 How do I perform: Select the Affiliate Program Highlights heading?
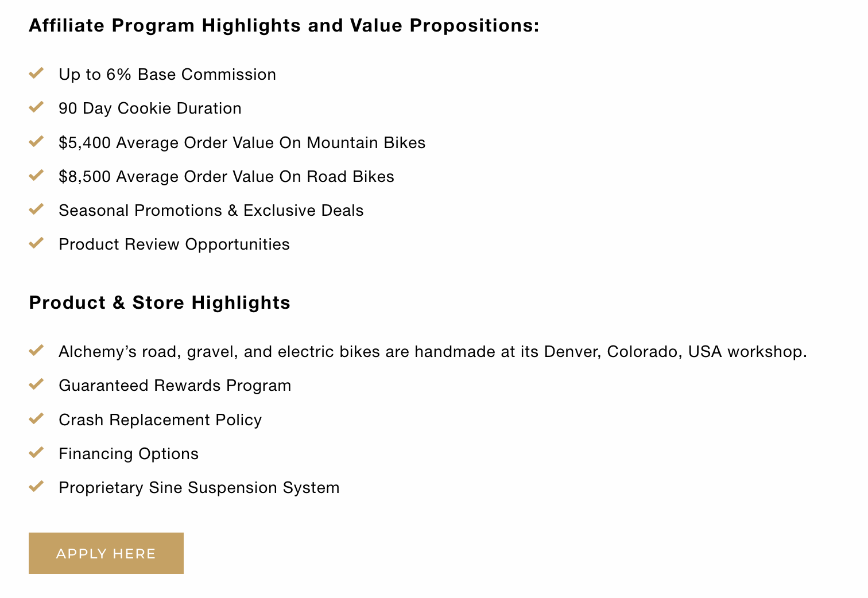point(284,26)
